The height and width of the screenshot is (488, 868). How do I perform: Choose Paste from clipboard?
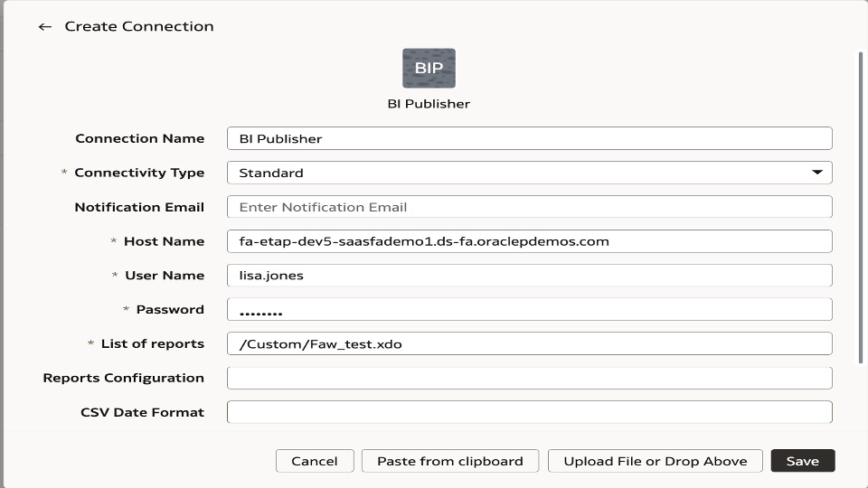pyautogui.click(x=450, y=461)
